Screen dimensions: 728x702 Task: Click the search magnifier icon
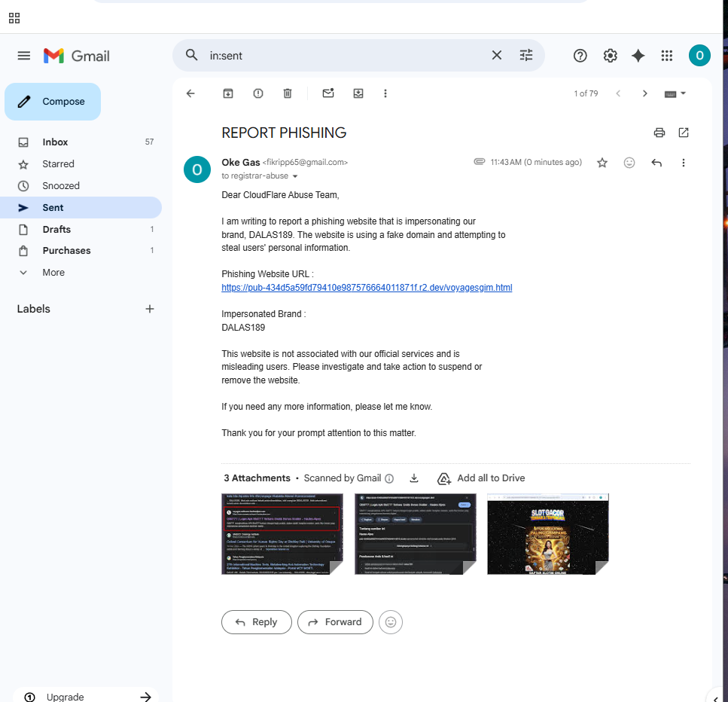click(191, 55)
